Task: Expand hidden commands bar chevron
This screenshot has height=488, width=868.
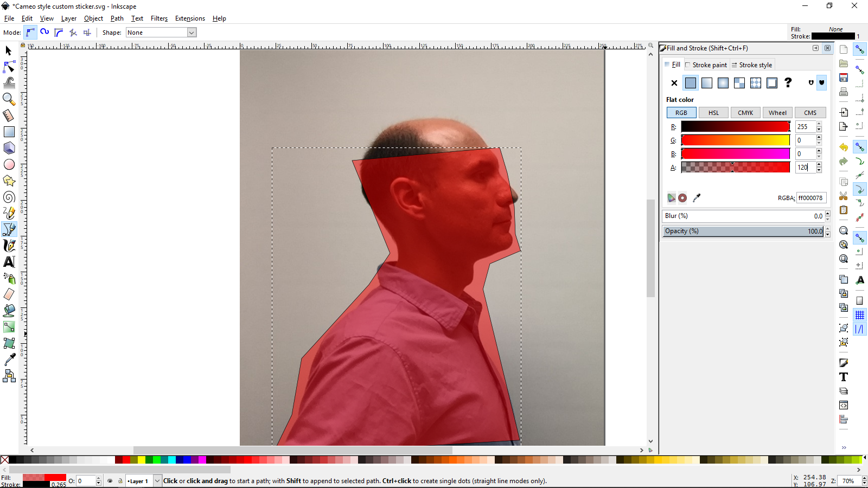Action: pyautogui.click(x=844, y=448)
